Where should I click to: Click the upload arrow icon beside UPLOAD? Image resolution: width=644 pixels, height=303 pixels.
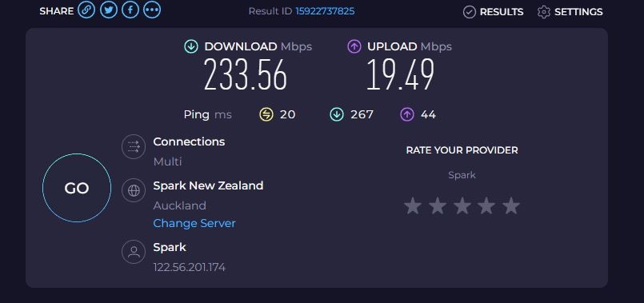coord(354,47)
